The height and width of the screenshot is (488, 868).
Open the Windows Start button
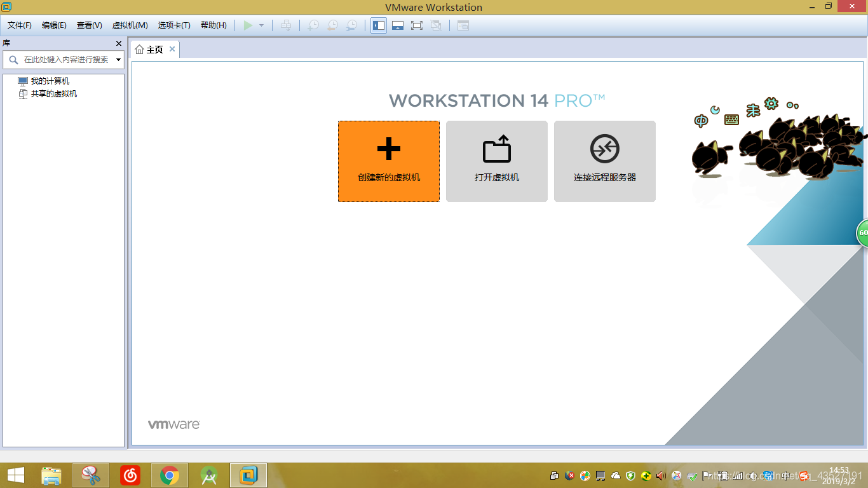coord(16,475)
